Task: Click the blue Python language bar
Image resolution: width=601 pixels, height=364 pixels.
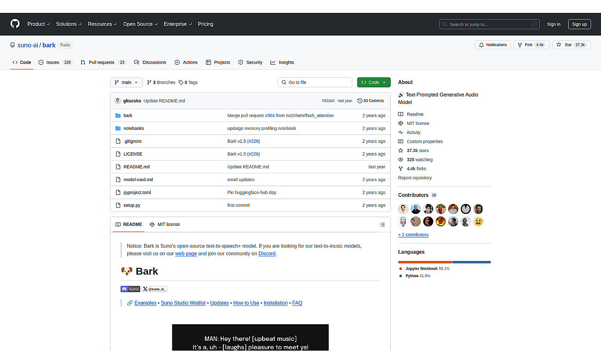Action: tap(472, 262)
